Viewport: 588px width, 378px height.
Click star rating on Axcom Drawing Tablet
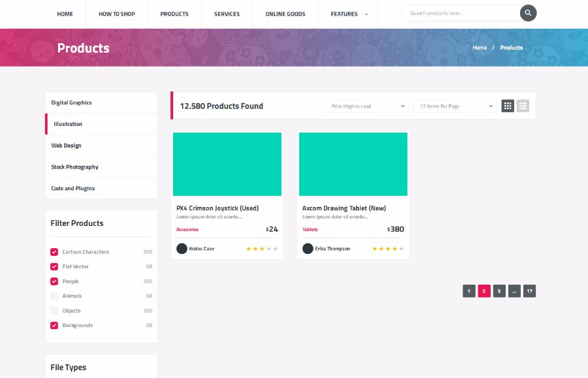388,249
